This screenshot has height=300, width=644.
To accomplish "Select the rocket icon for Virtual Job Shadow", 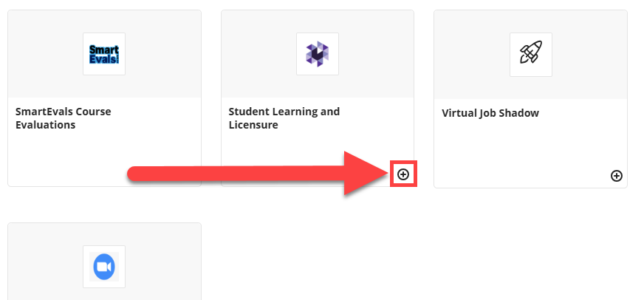I will click(531, 55).
